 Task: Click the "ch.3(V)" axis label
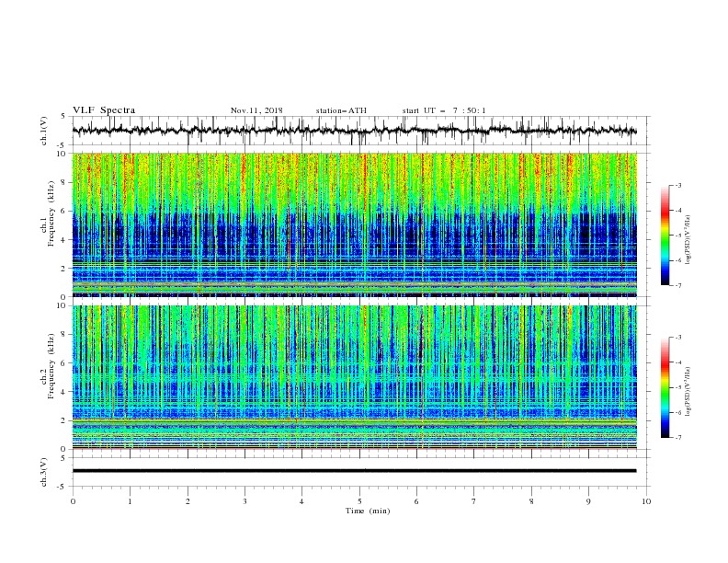point(44,472)
